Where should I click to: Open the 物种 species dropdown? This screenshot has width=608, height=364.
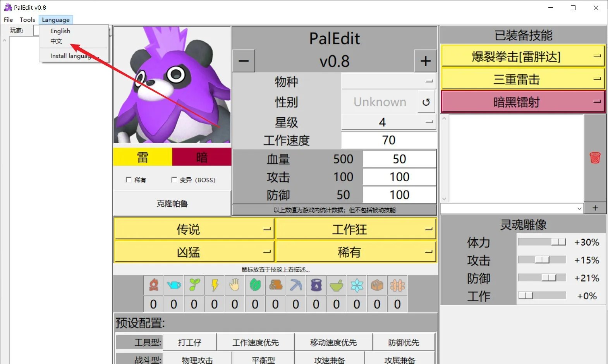[x=388, y=81]
